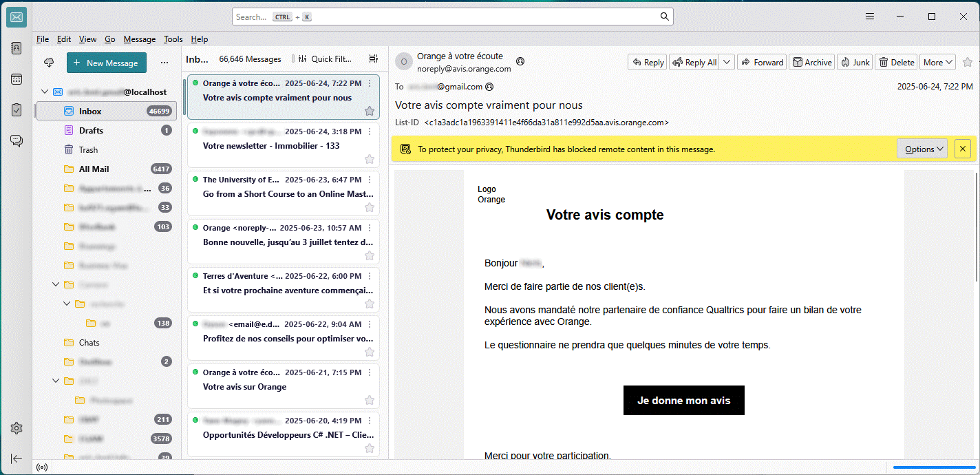
Task: Forward the open message
Action: [x=762, y=62]
